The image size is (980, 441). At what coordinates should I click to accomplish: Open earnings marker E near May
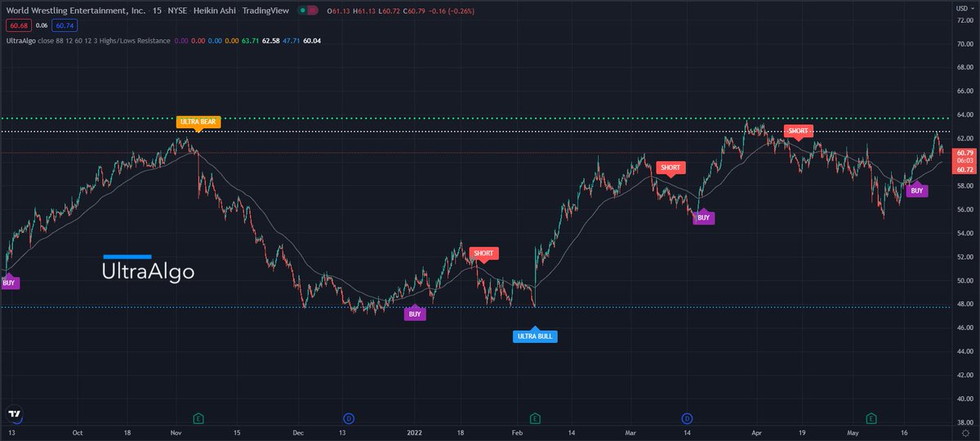point(871,419)
